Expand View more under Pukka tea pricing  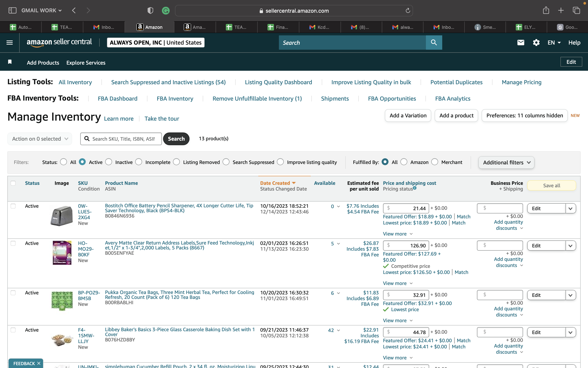tap(398, 321)
